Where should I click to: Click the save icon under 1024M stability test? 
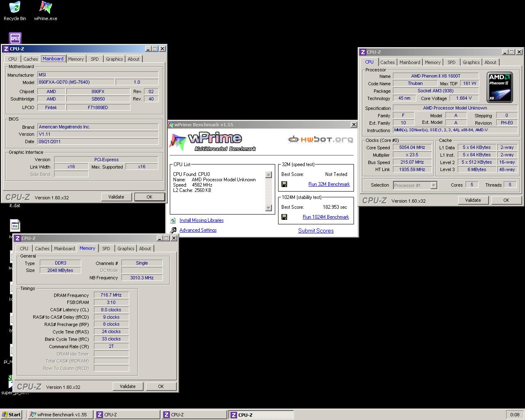pyautogui.click(x=284, y=217)
